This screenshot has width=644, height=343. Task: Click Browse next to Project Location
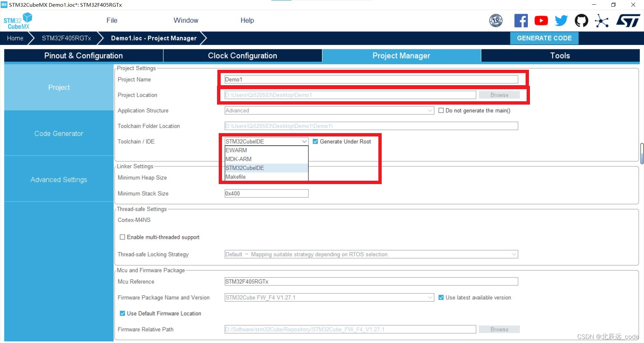point(499,95)
